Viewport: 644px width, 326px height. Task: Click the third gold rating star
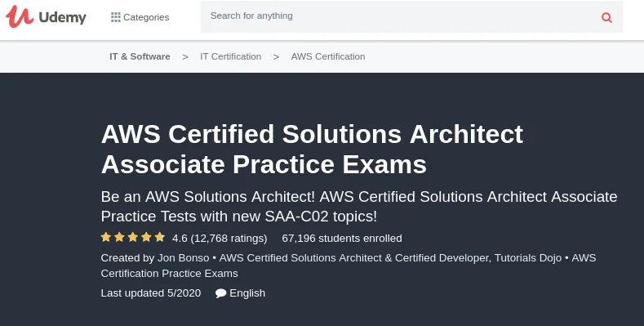133,237
